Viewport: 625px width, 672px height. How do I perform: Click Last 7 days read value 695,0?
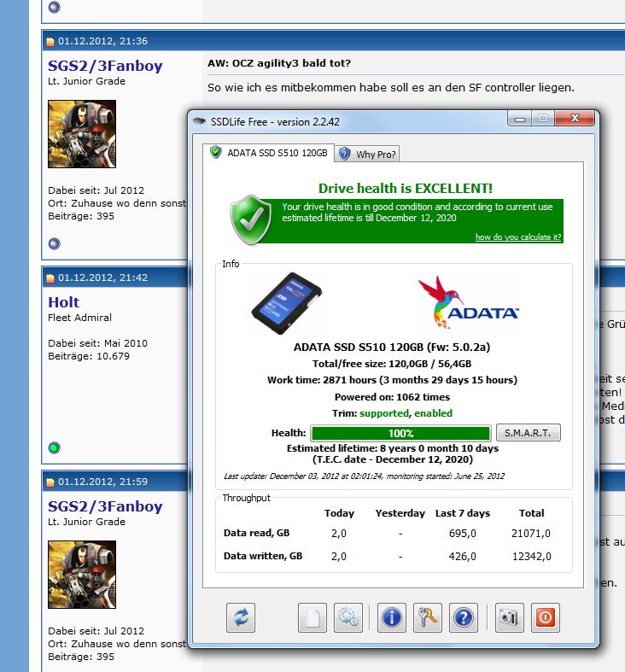(463, 534)
